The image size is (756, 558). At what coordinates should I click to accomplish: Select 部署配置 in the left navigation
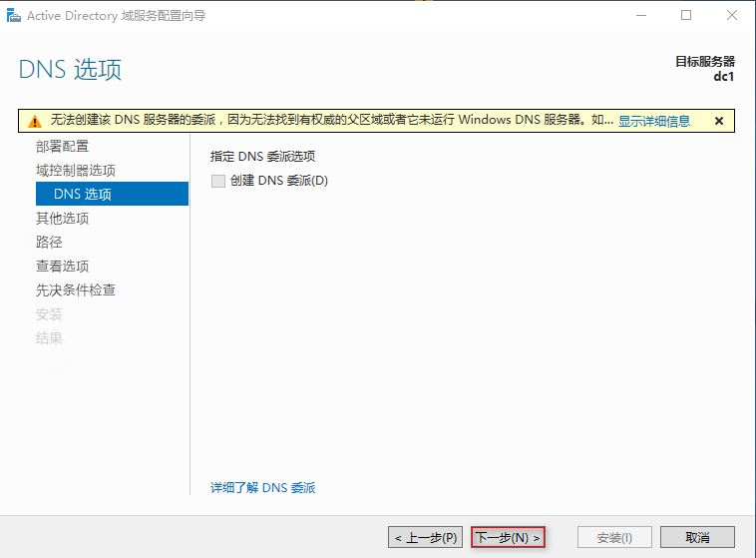[62, 147]
